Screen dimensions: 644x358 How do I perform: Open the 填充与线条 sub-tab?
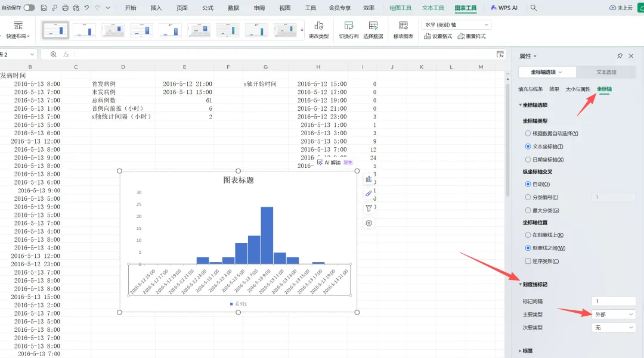pos(531,89)
